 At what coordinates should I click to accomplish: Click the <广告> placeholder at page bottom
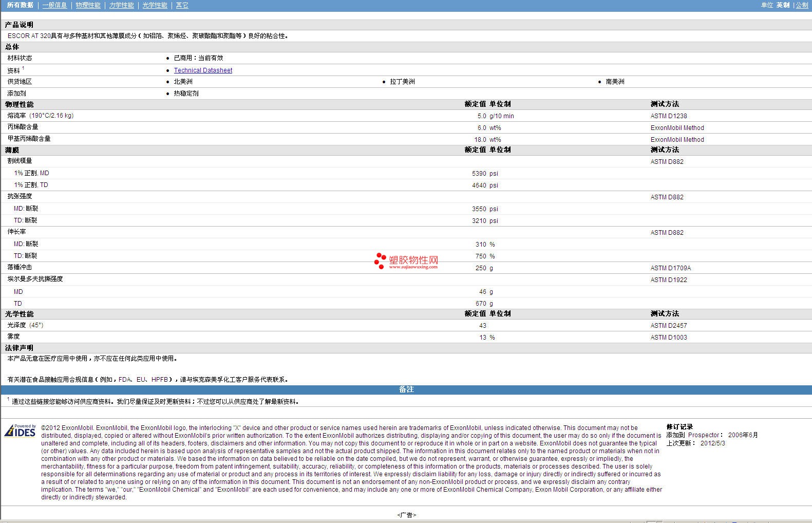pos(406,515)
